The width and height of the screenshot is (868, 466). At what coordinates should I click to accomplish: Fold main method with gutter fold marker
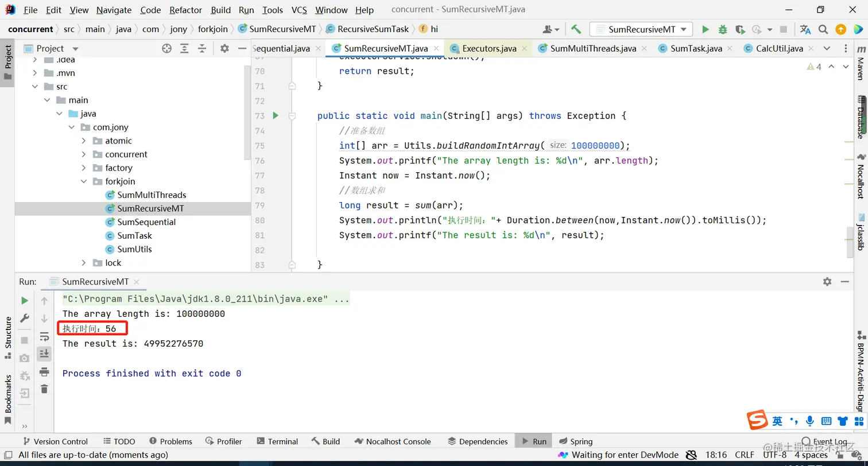click(x=292, y=116)
